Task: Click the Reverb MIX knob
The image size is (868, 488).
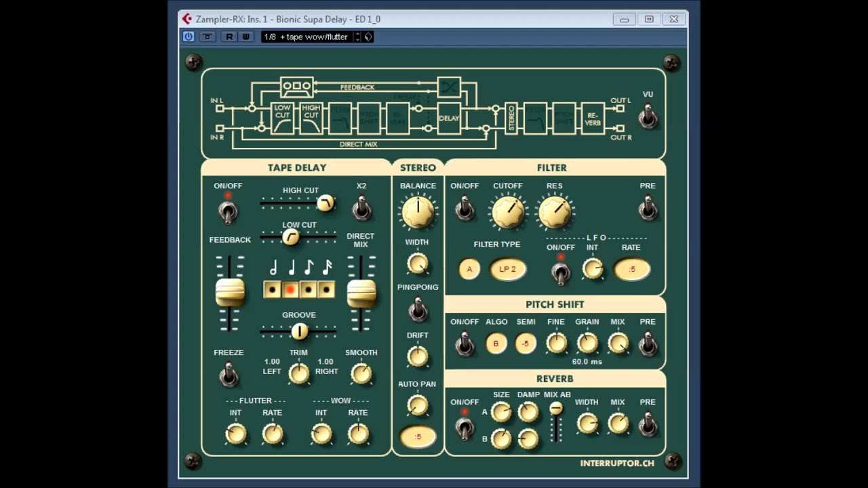Action: tap(618, 424)
